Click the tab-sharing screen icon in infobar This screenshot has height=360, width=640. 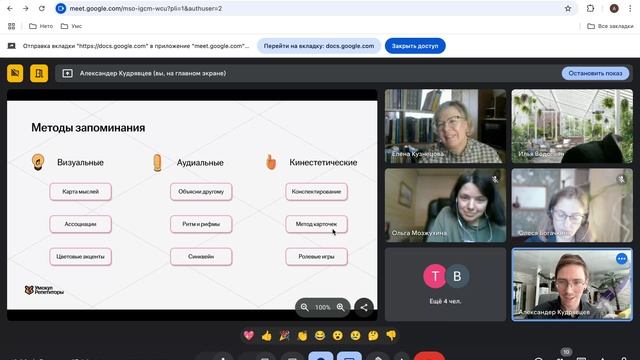coord(12,46)
